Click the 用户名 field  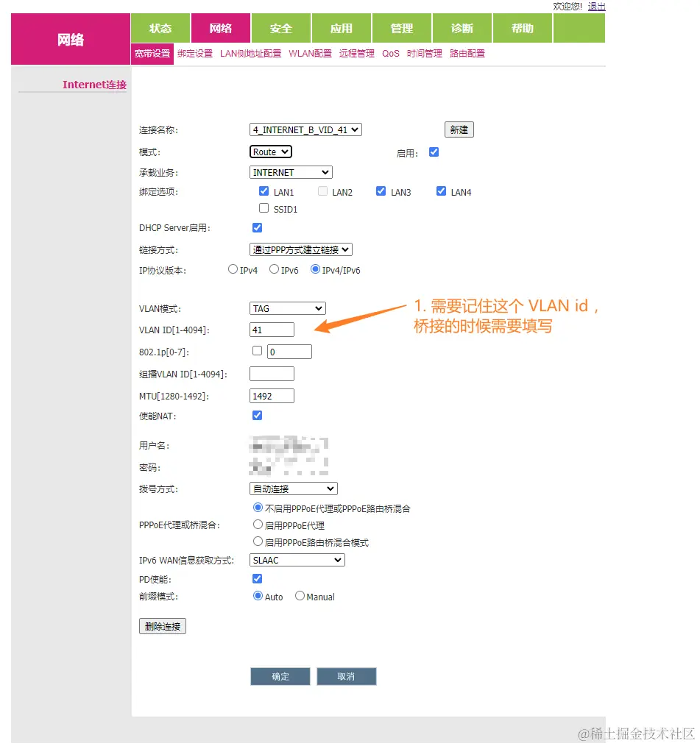[x=289, y=446]
